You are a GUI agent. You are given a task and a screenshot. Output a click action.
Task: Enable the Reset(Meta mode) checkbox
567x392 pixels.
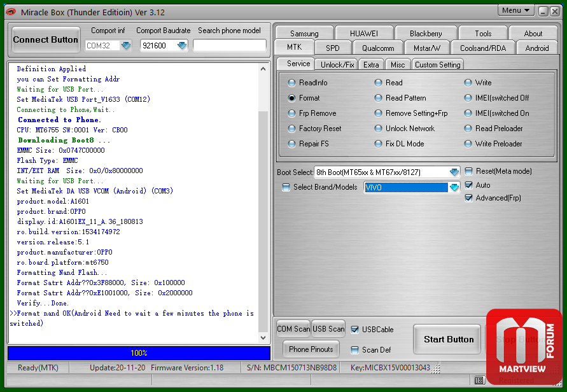(468, 171)
